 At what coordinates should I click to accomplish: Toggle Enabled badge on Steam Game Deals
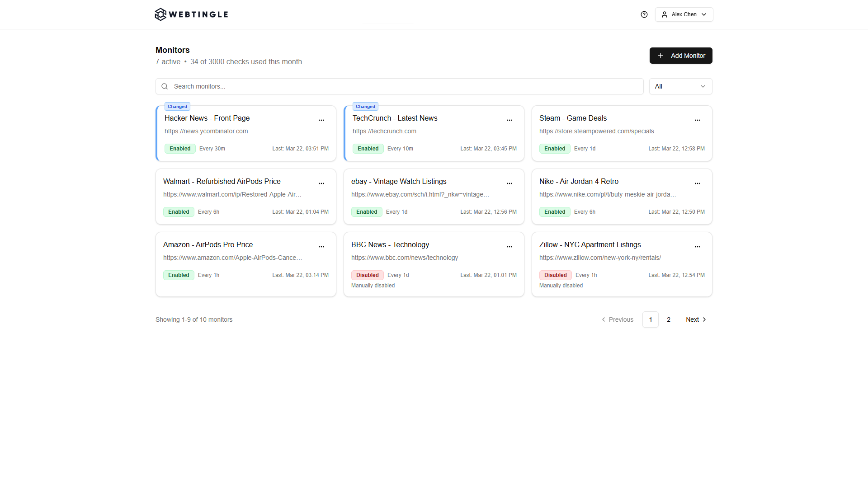point(555,149)
